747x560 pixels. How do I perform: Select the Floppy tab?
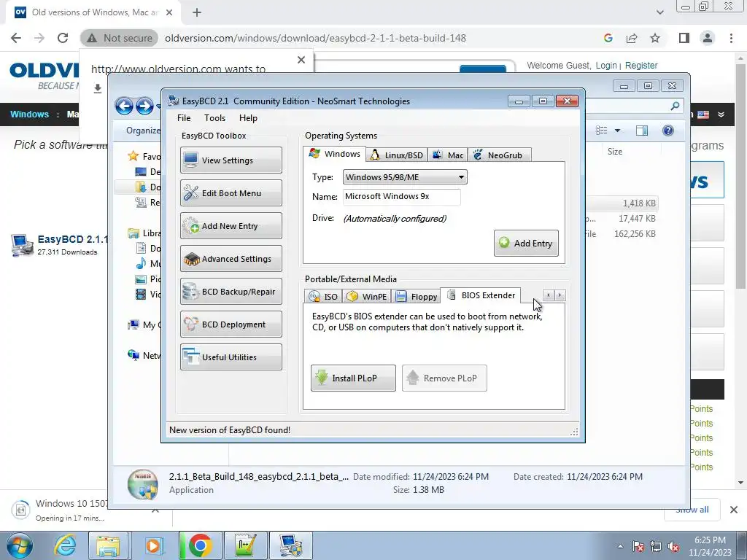click(x=416, y=297)
